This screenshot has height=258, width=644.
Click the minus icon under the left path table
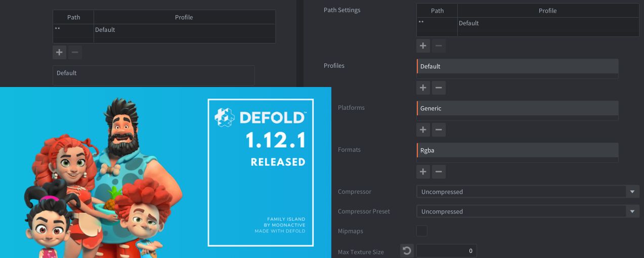coord(75,52)
